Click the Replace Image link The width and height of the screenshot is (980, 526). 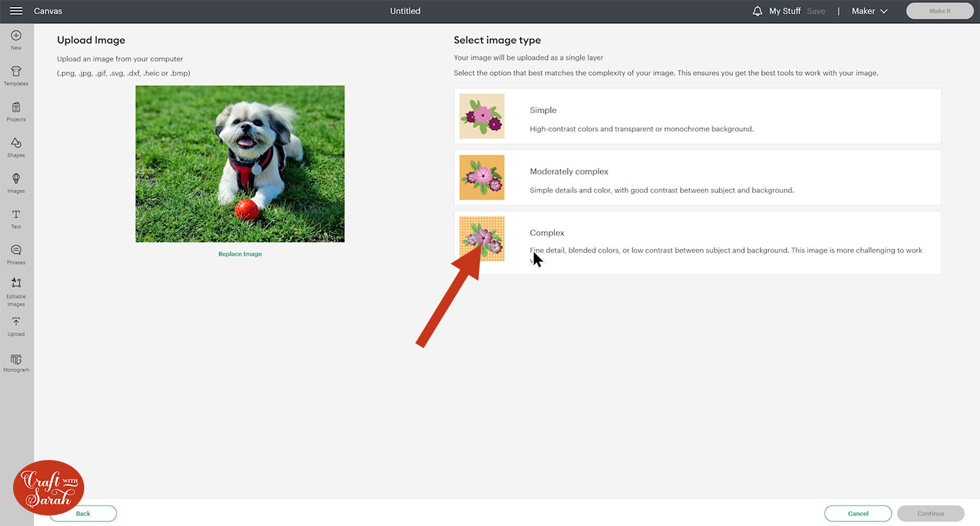click(240, 254)
